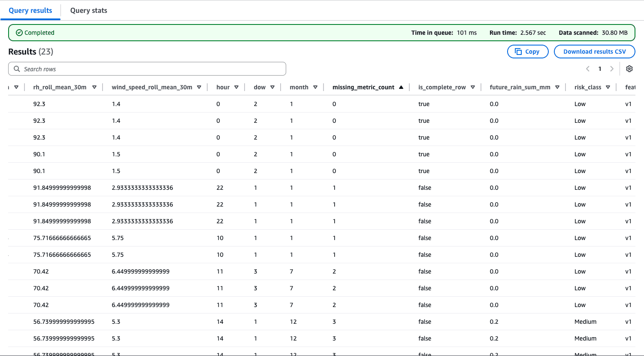Click the Copy button
Viewport: 644px width, 356px height.
click(528, 51)
